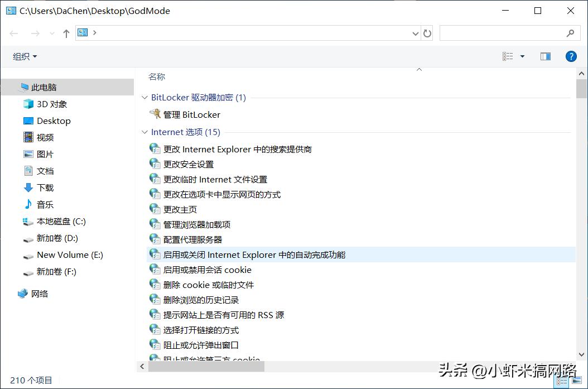
Task: Collapse the Internet 选项 group
Action: tap(144, 132)
